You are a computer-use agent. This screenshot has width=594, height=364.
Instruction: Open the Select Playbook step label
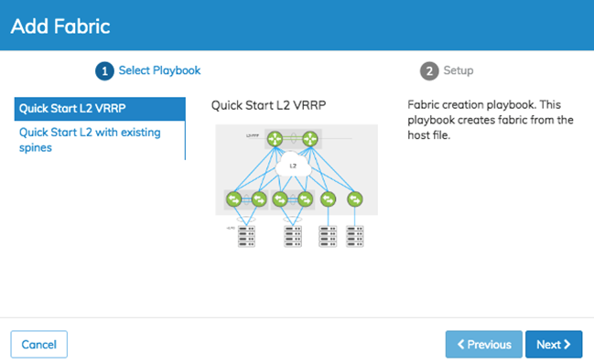[159, 70]
